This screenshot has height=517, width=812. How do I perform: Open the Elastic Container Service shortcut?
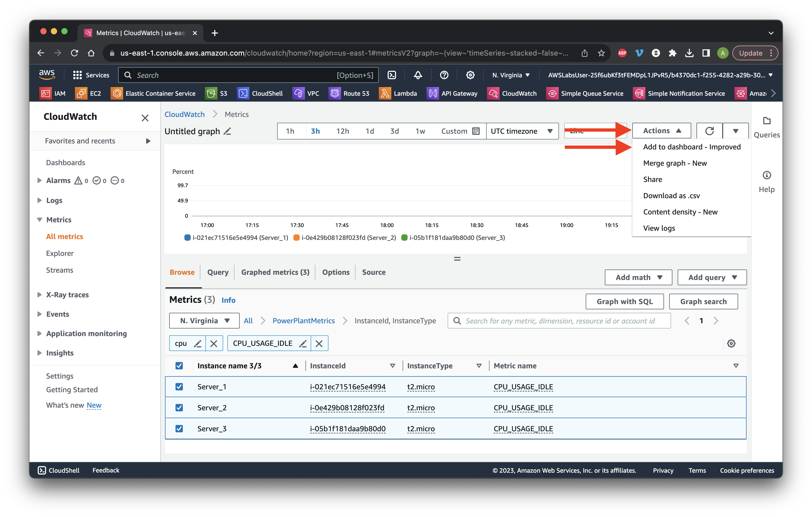click(153, 94)
